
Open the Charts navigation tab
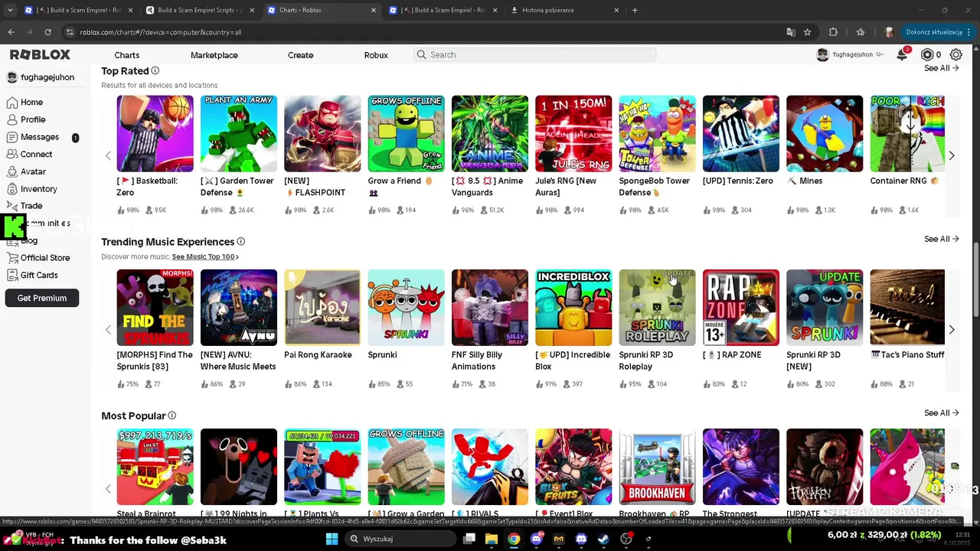pyautogui.click(x=127, y=55)
